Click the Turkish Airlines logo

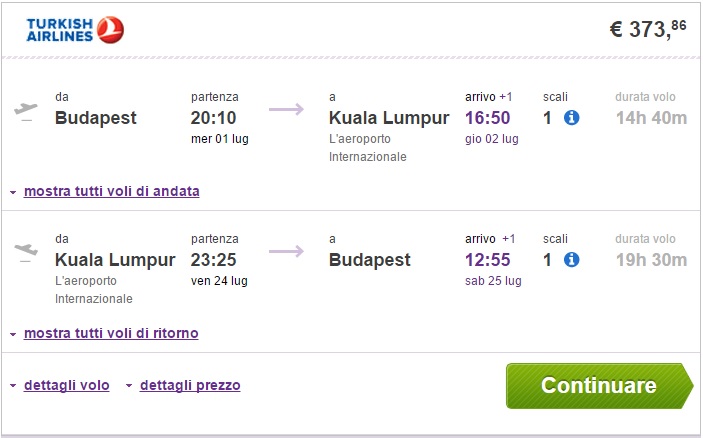tap(76, 29)
